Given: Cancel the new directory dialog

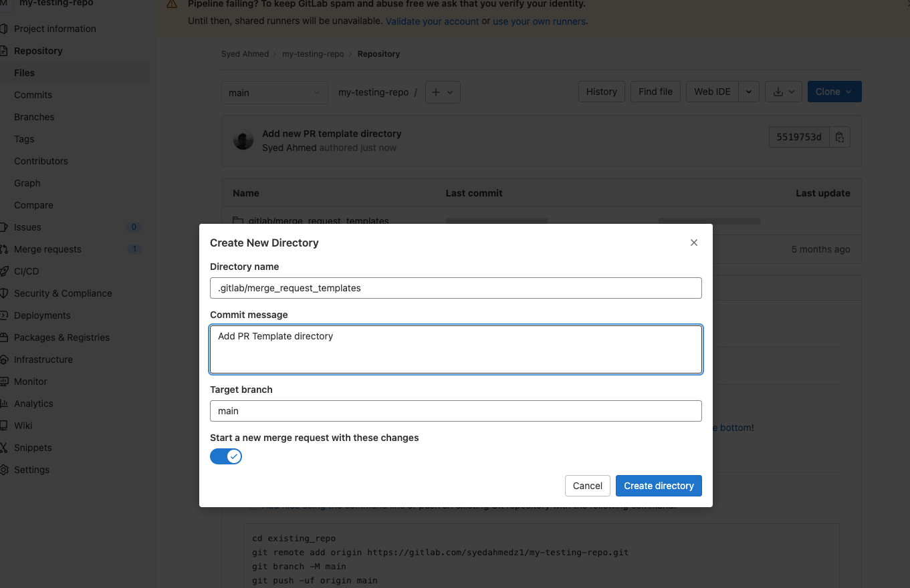Looking at the screenshot, I should click(587, 486).
